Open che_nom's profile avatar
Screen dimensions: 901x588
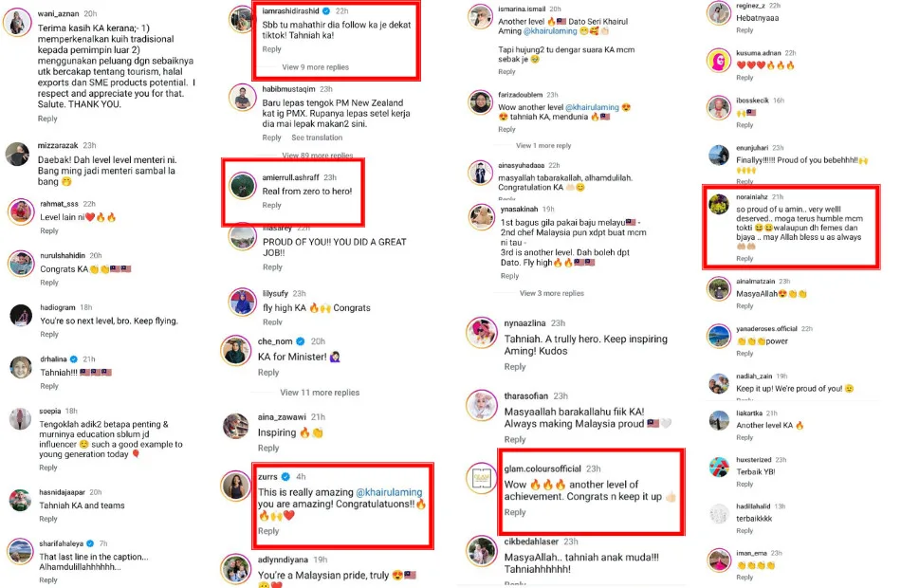click(x=235, y=350)
